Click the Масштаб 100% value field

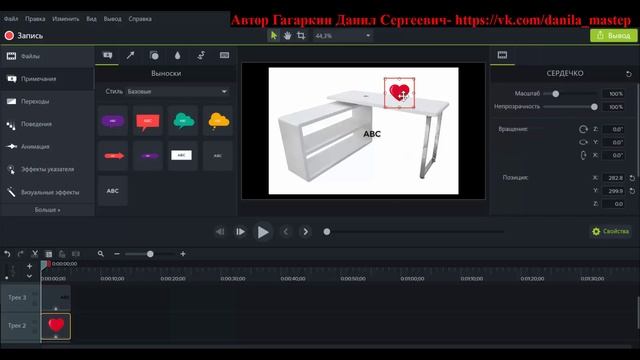click(x=614, y=94)
